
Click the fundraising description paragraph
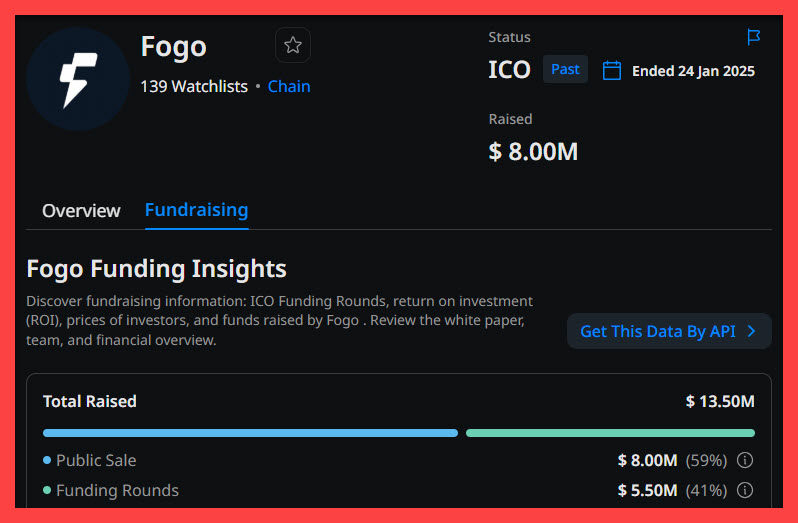(x=279, y=321)
